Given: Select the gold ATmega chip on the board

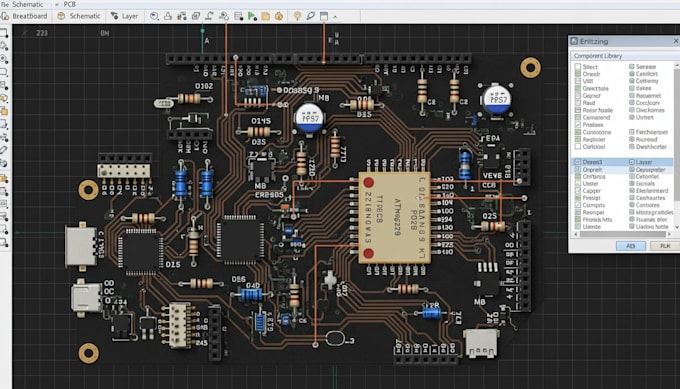Looking at the screenshot, I should pos(394,218).
